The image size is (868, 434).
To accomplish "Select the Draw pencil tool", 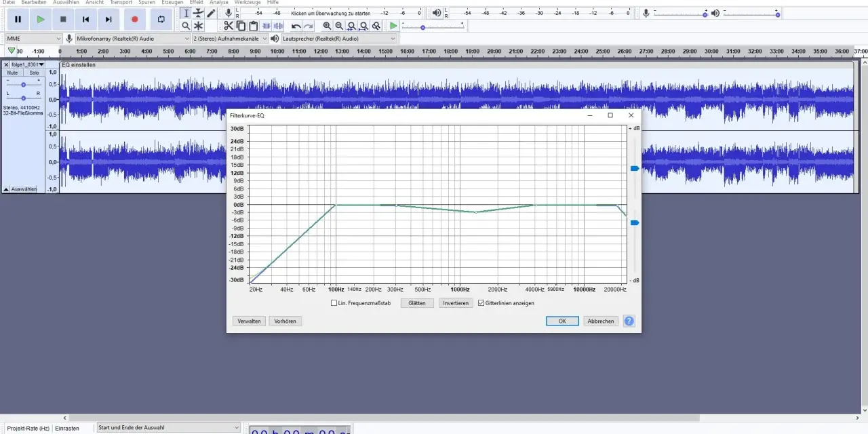I will pos(211,13).
